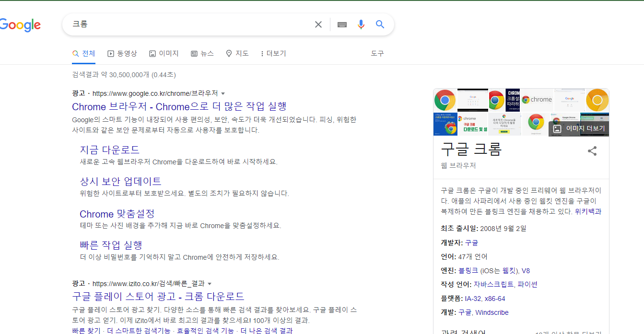Click the V8 engine link
The width and height of the screenshot is (644, 334).
click(526, 271)
